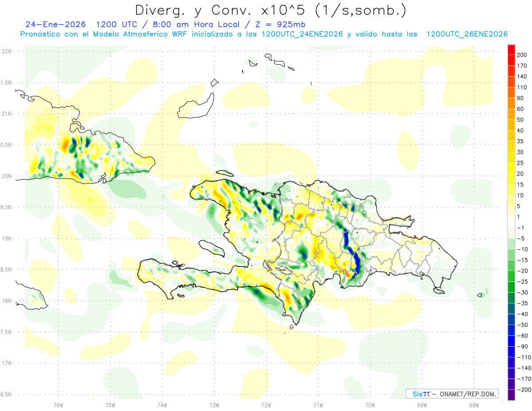Click the "73W" longitude axis label
Image resolution: width=532 pixels, height=411 pixels.
pos(214,405)
